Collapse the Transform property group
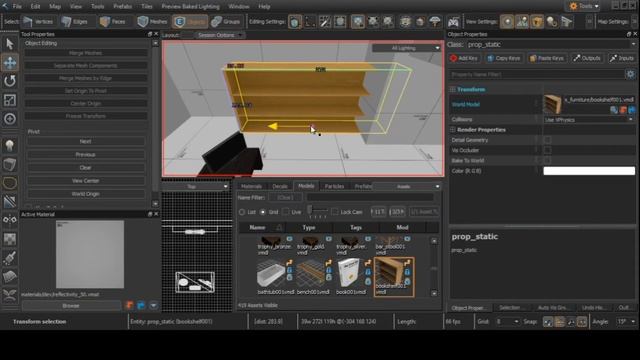 click(452, 89)
